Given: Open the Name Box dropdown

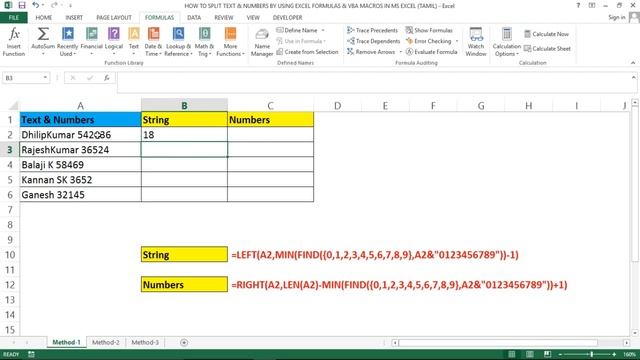Looking at the screenshot, I should click(45, 78).
